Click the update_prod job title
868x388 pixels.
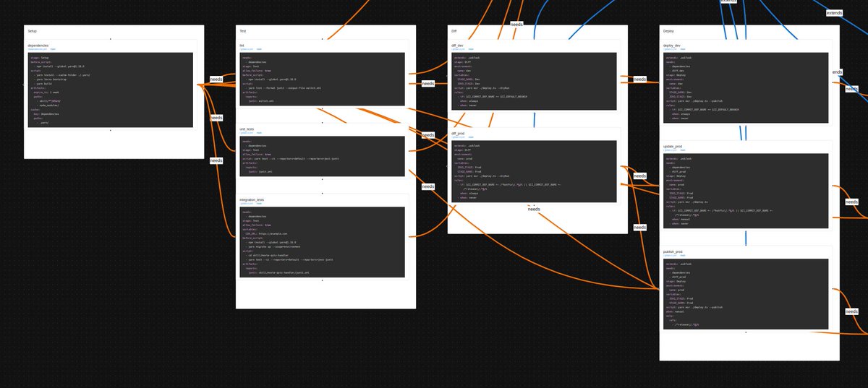tap(673, 147)
